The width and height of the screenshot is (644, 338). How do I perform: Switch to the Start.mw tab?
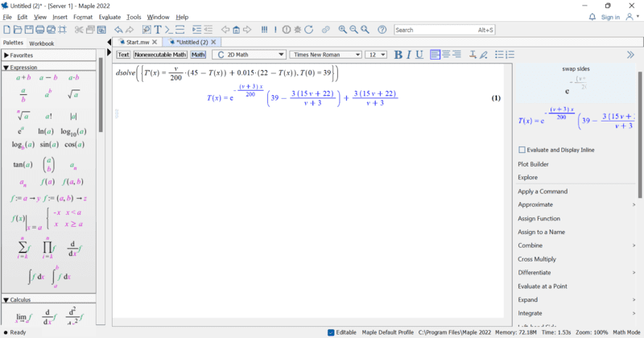coord(137,42)
